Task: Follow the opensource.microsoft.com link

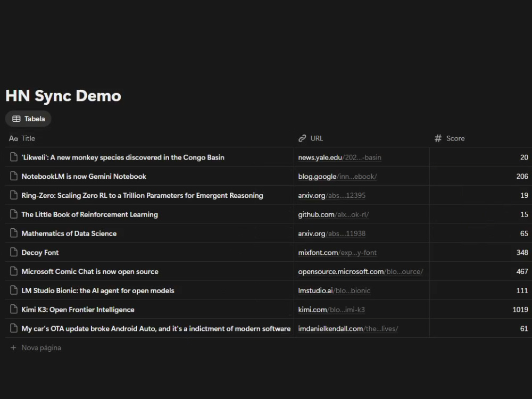Action: (361, 271)
